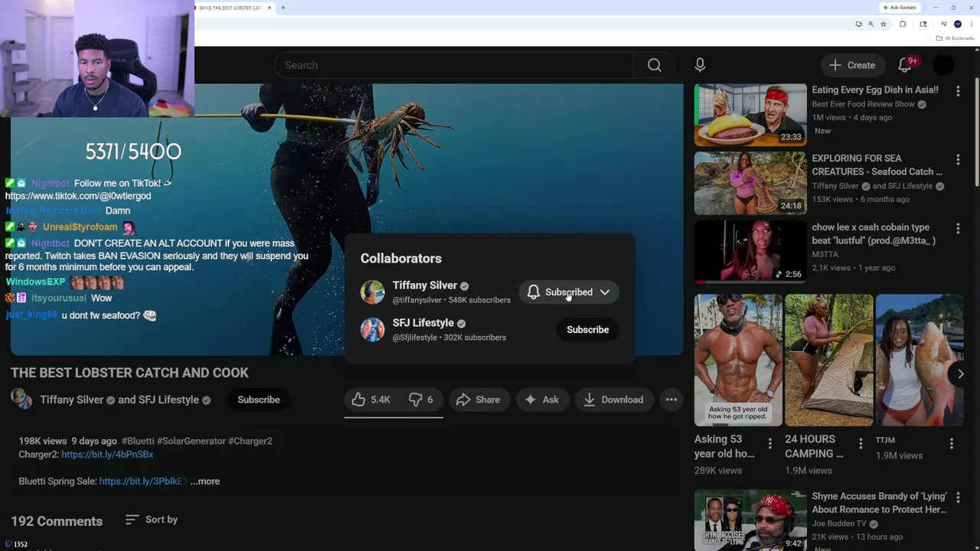Click SFJ Lifestyle avatar in Collaborators
The image size is (980, 551).
[373, 330]
